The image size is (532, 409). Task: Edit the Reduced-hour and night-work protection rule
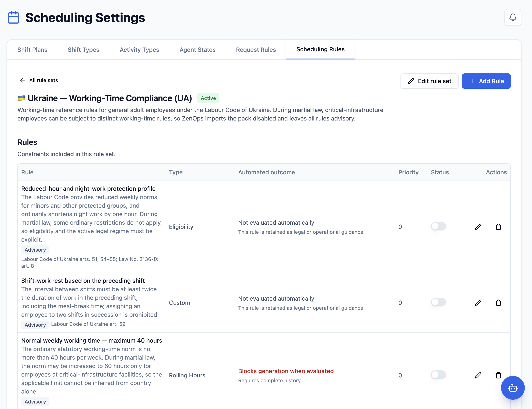pyautogui.click(x=478, y=227)
